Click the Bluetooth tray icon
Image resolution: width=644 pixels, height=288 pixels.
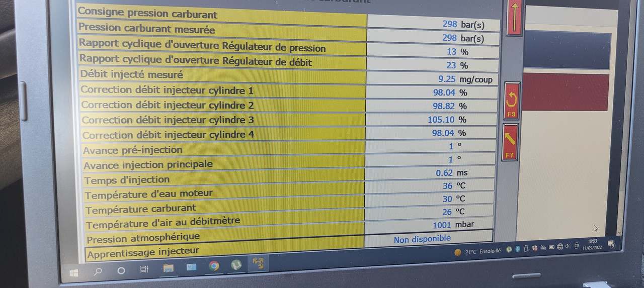[x=517, y=249]
